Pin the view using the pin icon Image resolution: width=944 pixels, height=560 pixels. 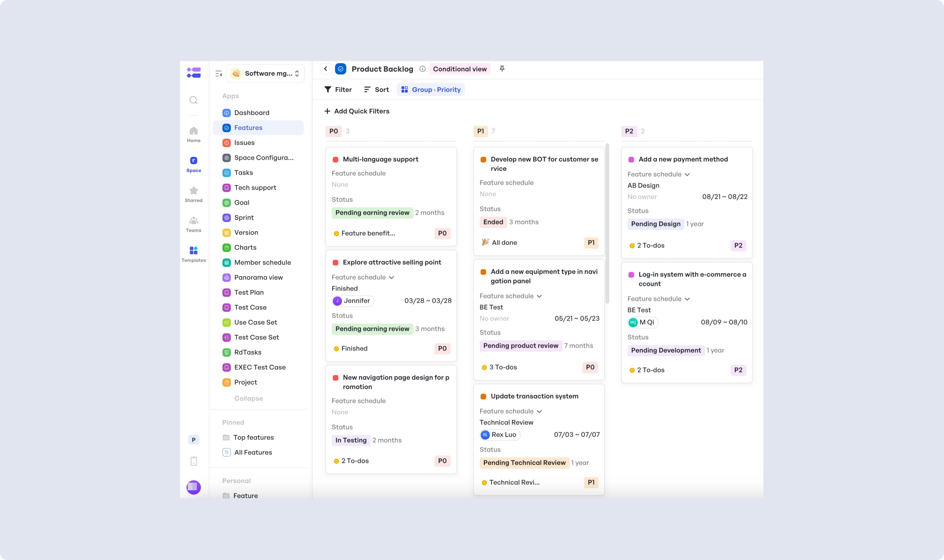pos(502,69)
